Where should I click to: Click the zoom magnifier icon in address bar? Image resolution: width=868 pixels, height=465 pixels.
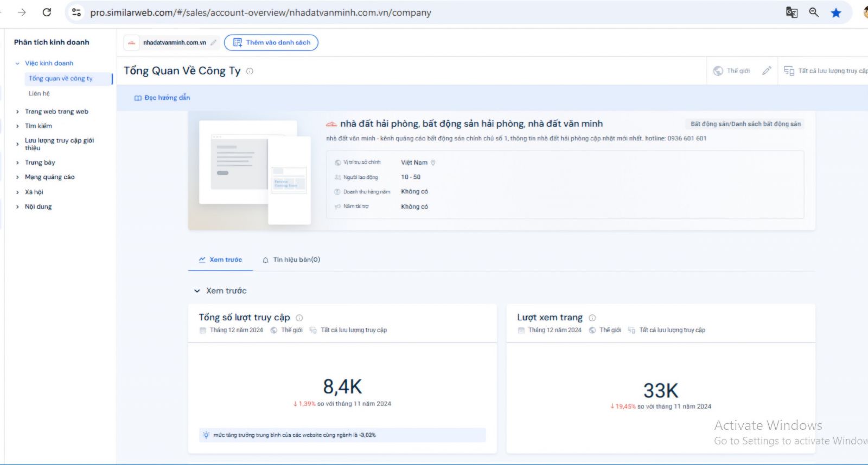point(814,12)
